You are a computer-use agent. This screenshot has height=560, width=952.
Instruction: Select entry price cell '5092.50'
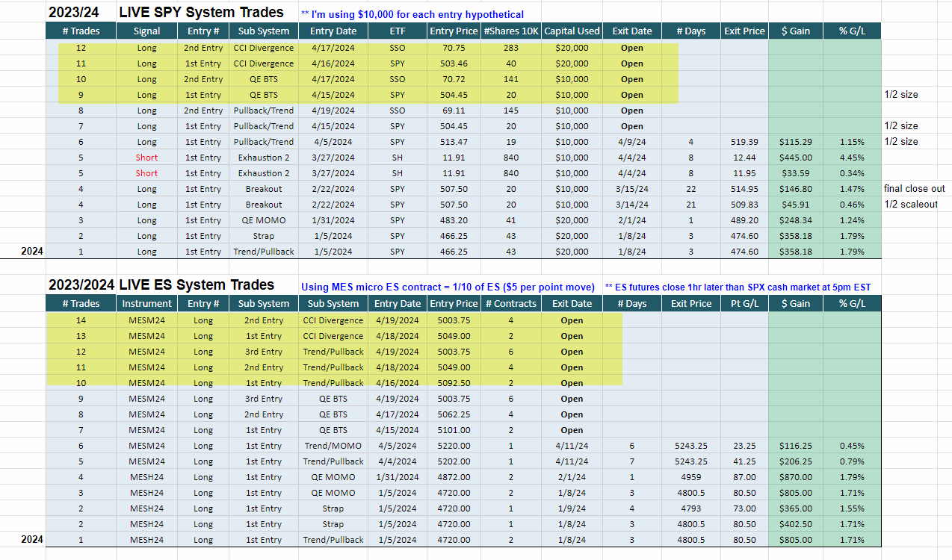(454, 383)
